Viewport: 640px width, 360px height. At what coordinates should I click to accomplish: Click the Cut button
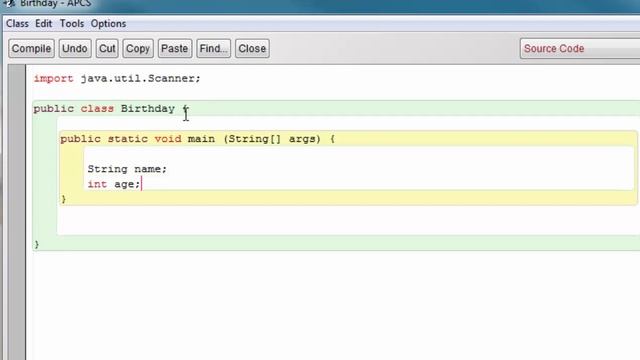tap(107, 49)
